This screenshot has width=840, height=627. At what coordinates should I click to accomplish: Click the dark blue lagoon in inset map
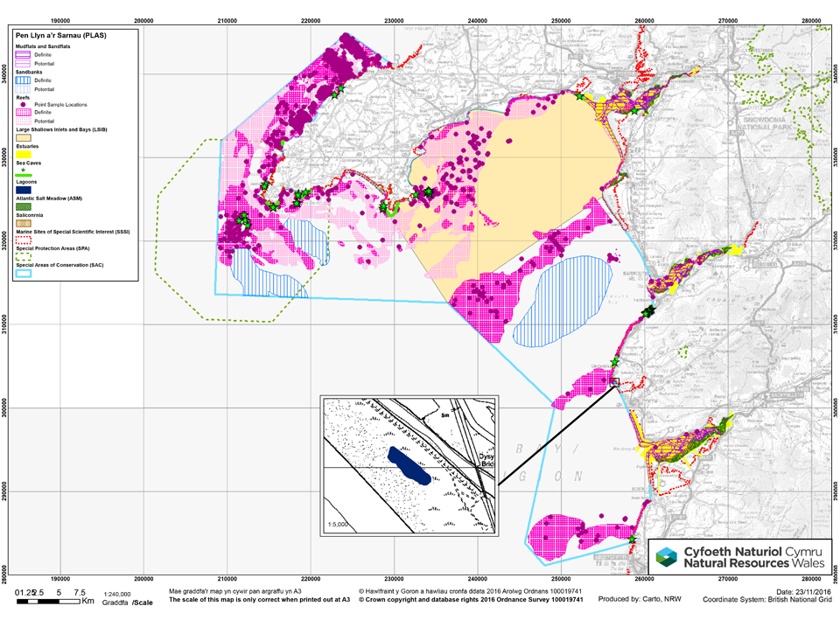tap(409, 465)
